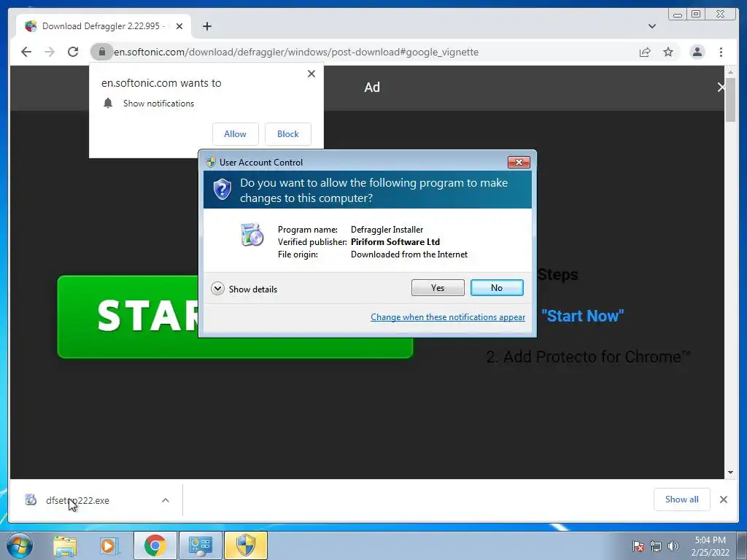Click Defraggler Installer program icon
Screen dimensions: 747x560
(252, 234)
